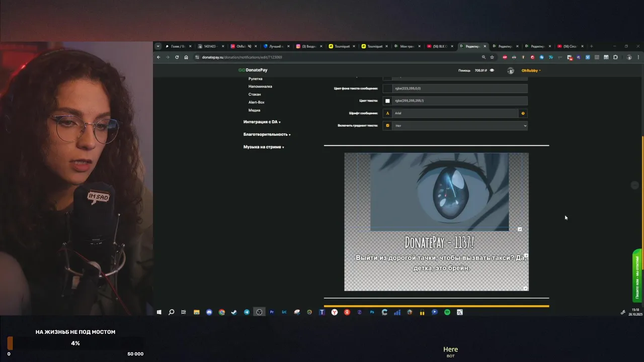Open the Помощь help link

click(464, 70)
